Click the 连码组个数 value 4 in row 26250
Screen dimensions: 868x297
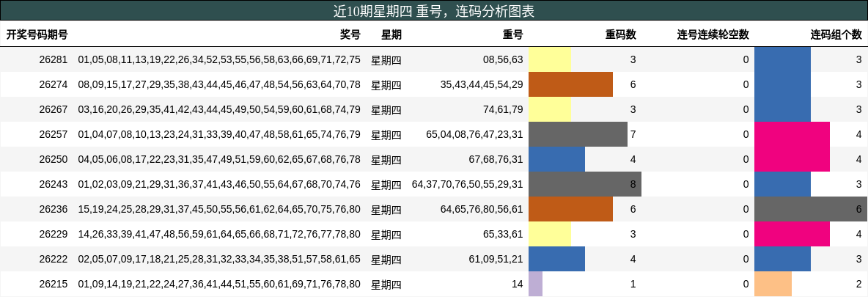click(x=858, y=159)
